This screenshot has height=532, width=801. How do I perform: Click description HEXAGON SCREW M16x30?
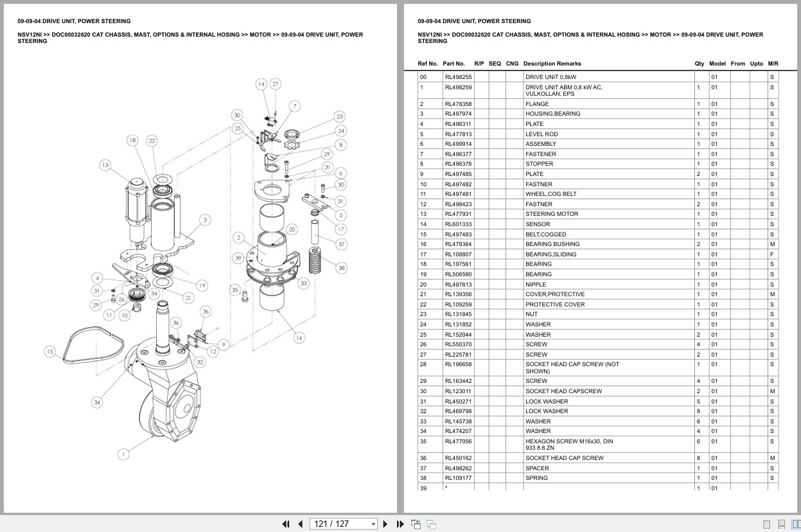tap(563, 441)
